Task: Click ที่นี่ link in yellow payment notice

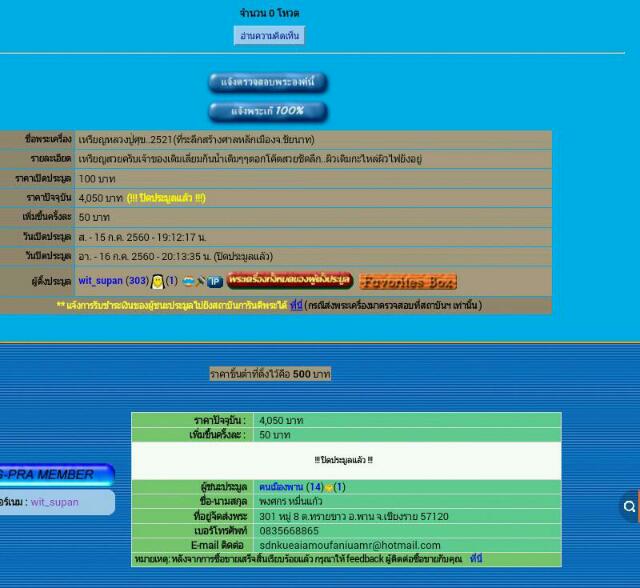Action: coord(296,305)
